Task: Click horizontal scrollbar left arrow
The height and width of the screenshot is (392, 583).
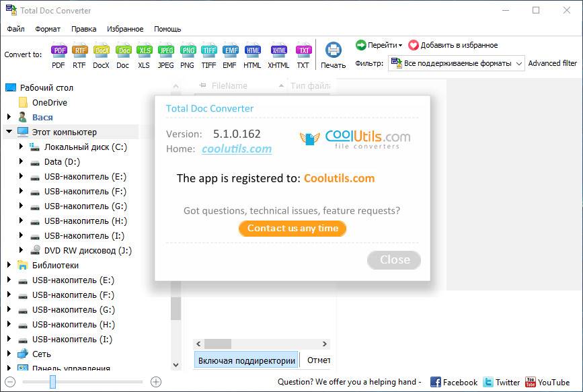Action: (198, 344)
